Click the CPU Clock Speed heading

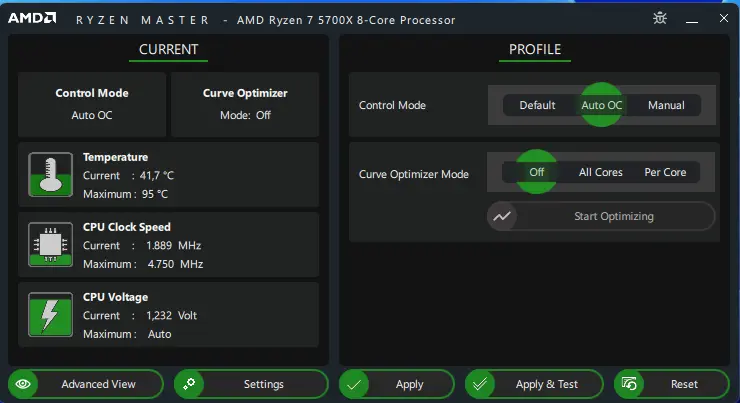[126, 227]
